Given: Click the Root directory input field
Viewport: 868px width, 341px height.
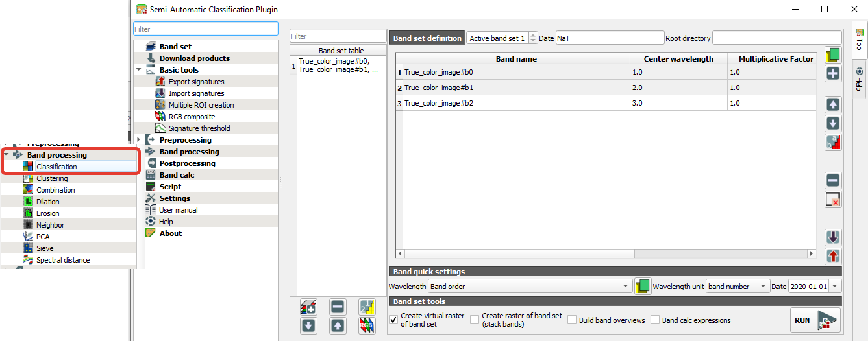Looking at the screenshot, I should tap(776, 38).
